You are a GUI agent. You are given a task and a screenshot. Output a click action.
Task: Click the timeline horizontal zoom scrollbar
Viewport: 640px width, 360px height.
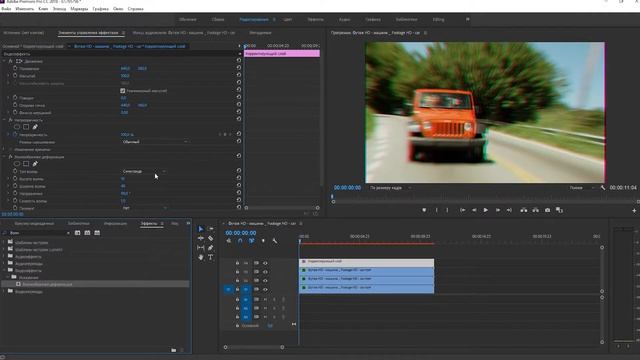253,347
